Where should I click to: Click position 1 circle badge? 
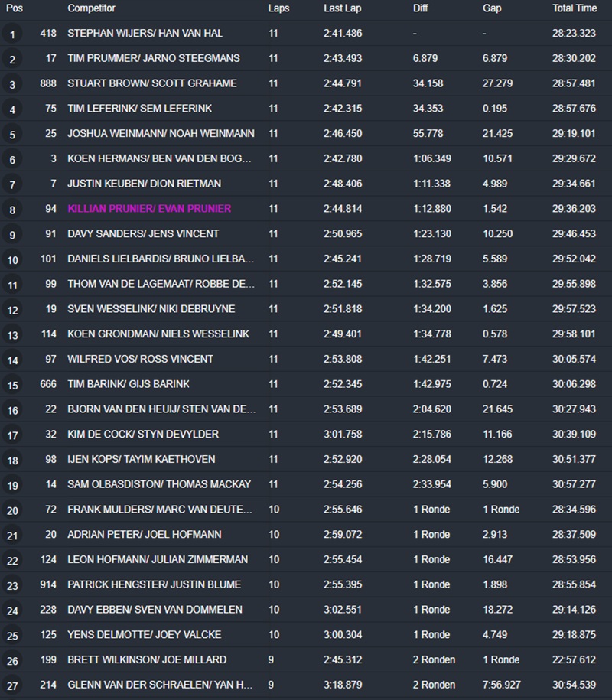[x=12, y=34]
